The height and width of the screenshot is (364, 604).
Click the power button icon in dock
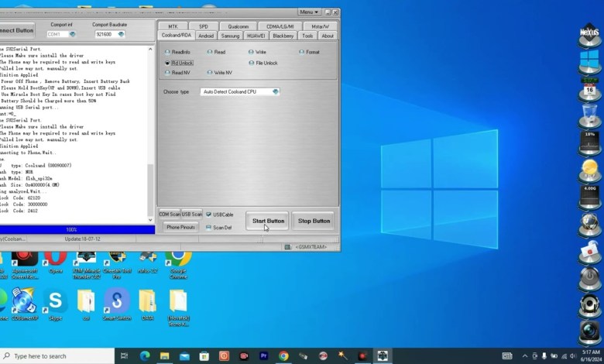589,279
